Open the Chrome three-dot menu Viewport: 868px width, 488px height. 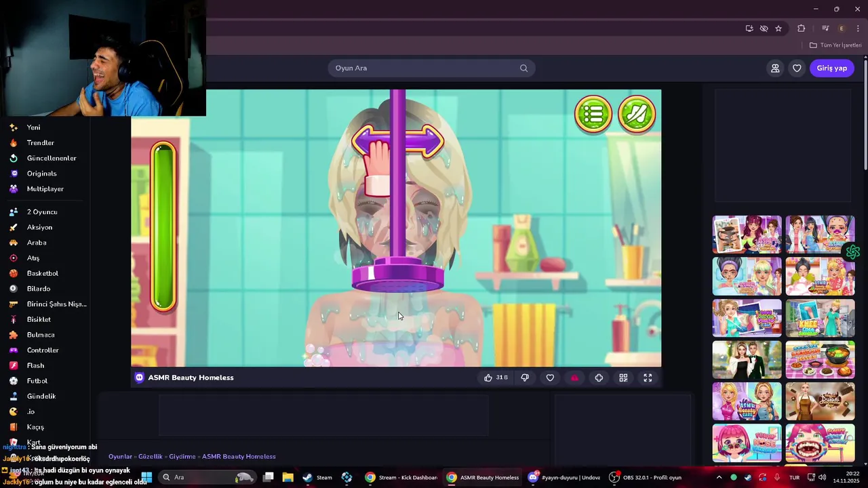coord(858,28)
